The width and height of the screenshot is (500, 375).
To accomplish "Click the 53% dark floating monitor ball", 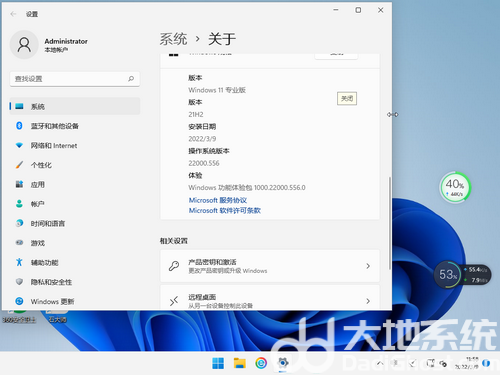I will (x=448, y=275).
